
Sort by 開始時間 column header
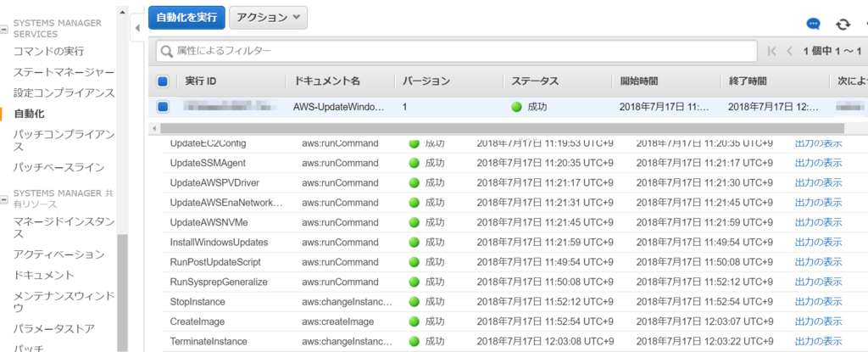639,81
